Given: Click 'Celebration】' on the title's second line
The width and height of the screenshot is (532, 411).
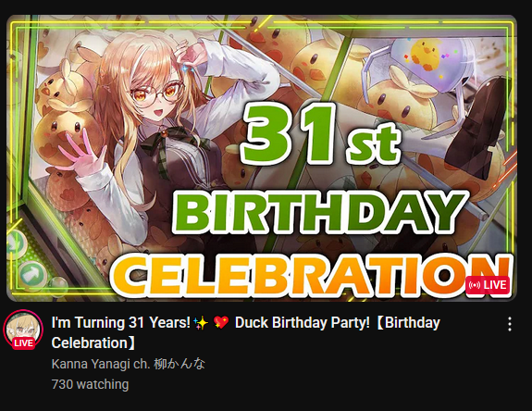Looking at the screenshot, I should (x=93, y=343).
